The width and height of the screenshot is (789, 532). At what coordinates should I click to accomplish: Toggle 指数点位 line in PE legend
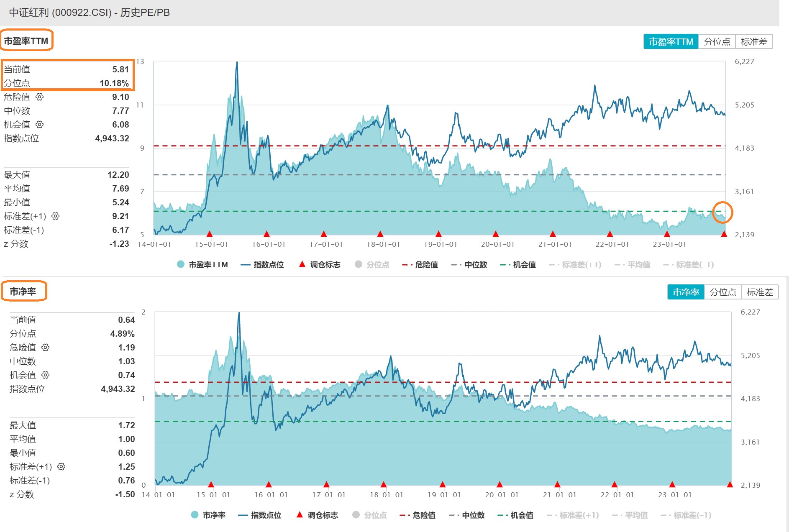pos(262,265)
